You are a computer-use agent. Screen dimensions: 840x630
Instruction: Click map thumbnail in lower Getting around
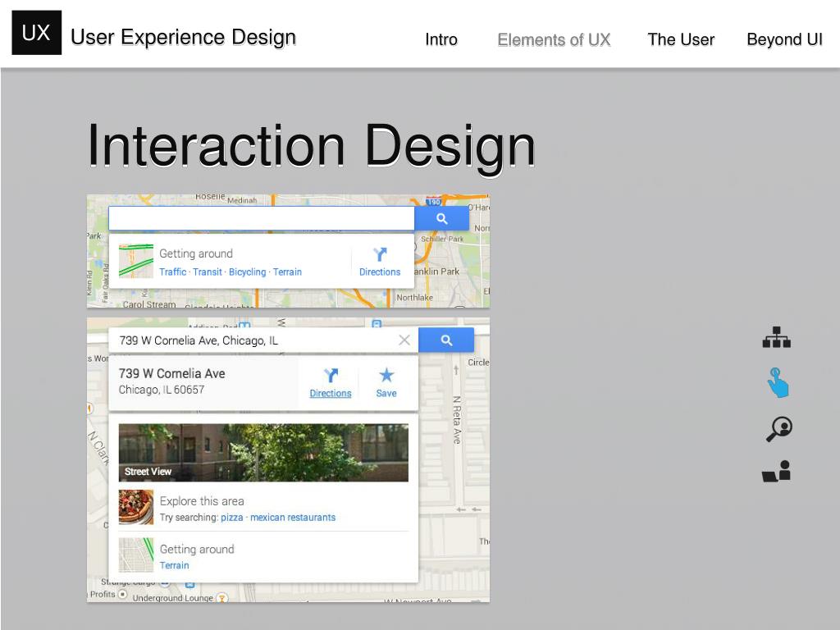[136, 555]
